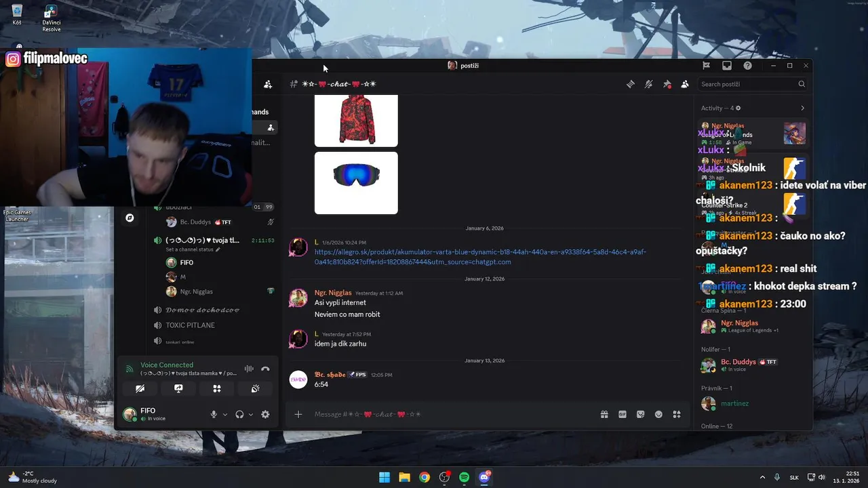Open Notification Settings bell icon
This screenshot has height=488, width=868.
pyautogui.click(x=648, y=84)
